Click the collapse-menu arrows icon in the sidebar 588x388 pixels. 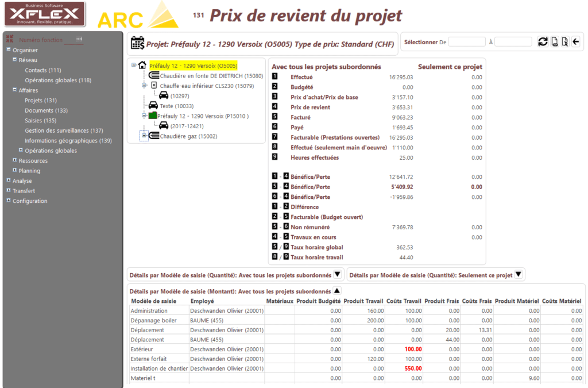pyautogui.click(x=9, y=39)
